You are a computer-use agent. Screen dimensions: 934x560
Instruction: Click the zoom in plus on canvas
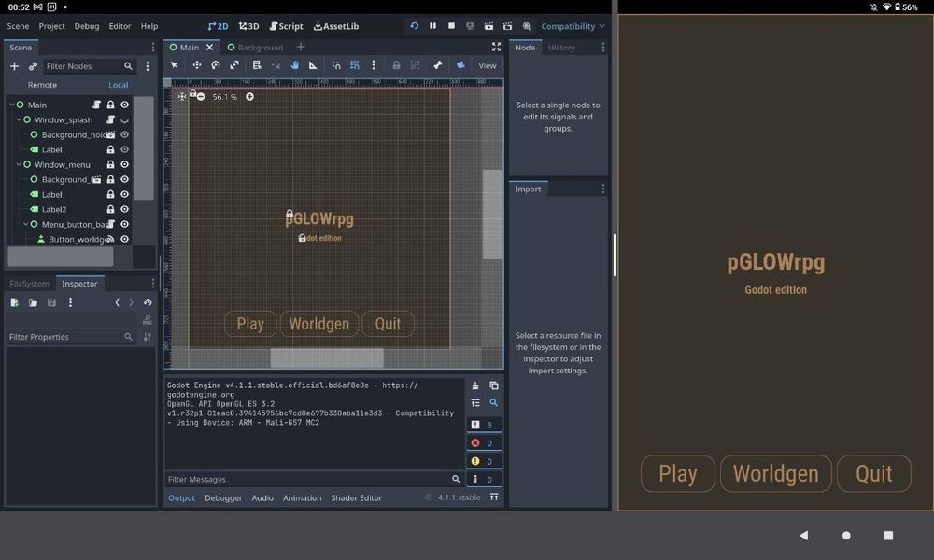click(x=249, y=97)
